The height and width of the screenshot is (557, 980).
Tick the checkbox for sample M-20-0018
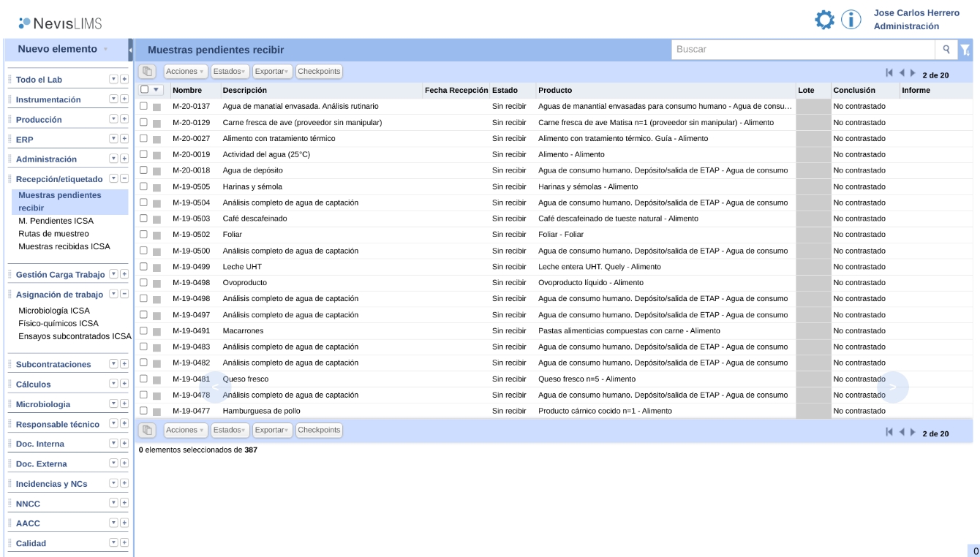[x=144, y=170]
